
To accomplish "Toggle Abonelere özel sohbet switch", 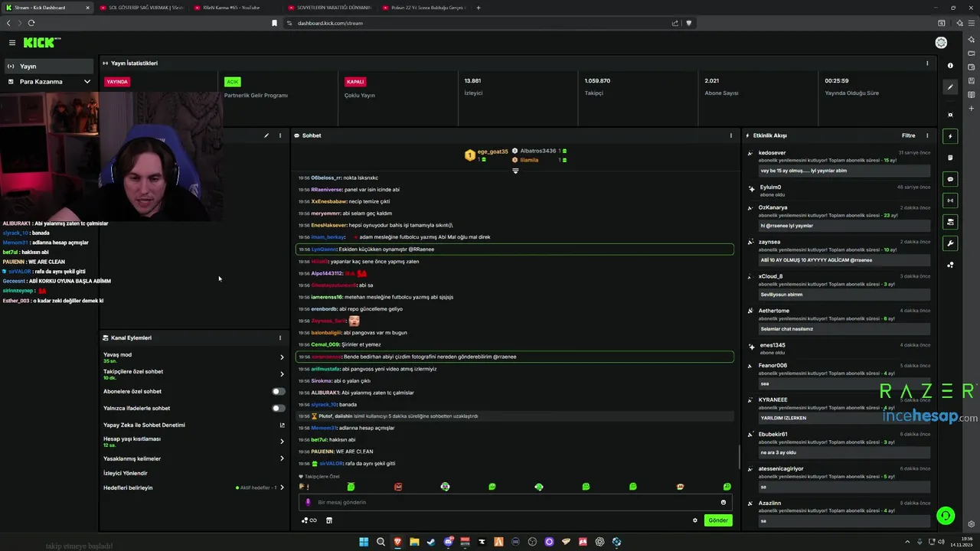I will pos(279,391).
